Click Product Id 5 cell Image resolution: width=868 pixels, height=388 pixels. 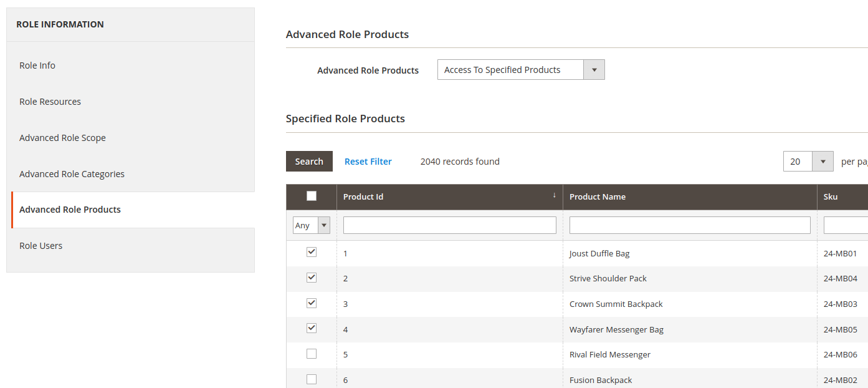coord(449,354)
